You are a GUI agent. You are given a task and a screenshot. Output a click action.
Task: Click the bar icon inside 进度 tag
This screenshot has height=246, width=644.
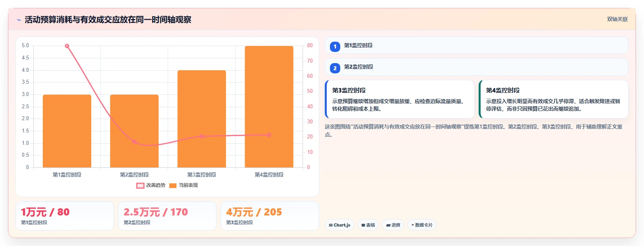coord(388,225)
